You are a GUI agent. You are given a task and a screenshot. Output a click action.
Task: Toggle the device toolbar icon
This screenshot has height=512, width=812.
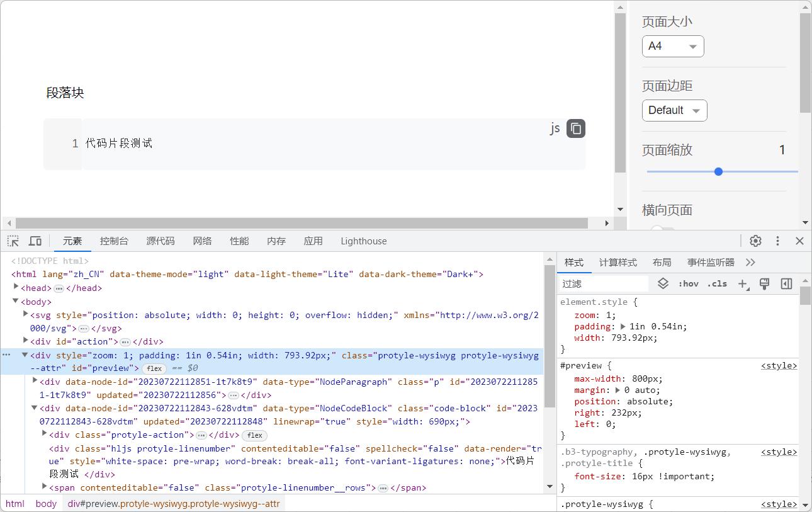(35, 241)
